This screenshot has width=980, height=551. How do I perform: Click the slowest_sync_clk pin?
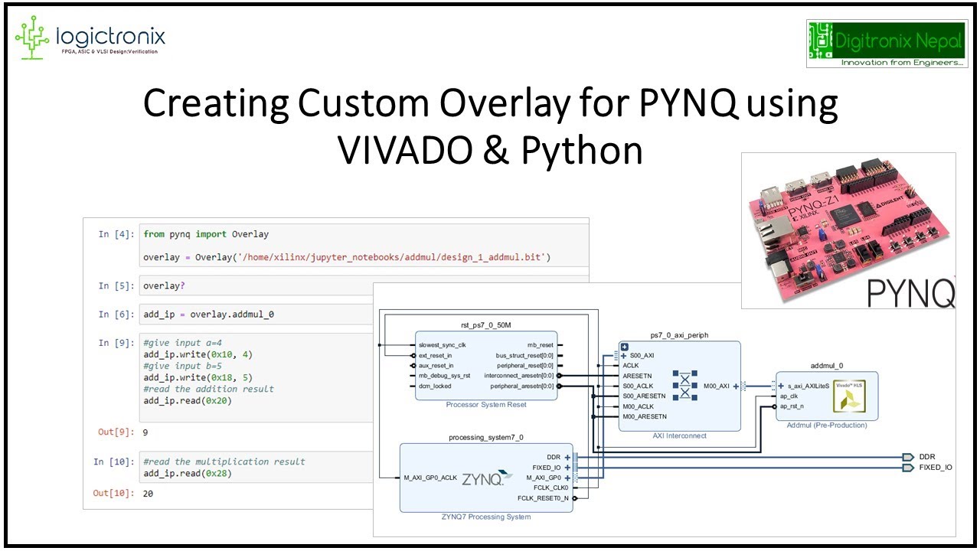443,345
